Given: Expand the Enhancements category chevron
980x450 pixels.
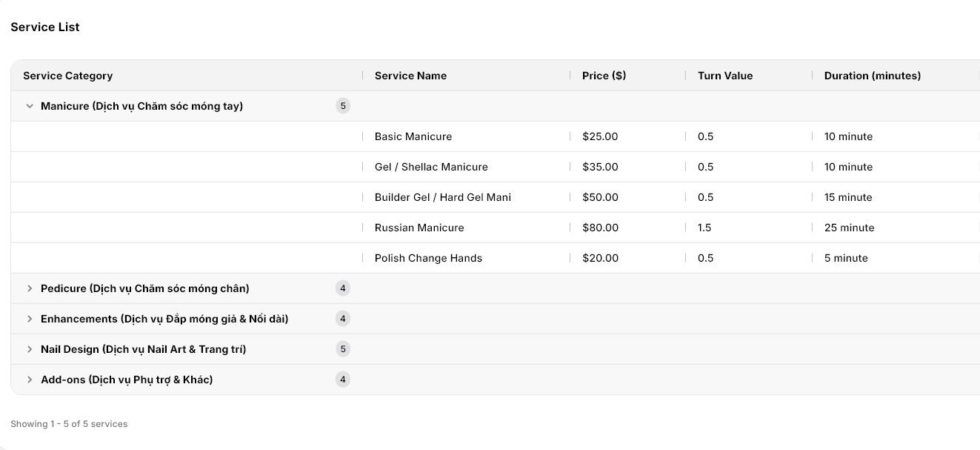Looking at the screenshot, I should pos(30,319).
